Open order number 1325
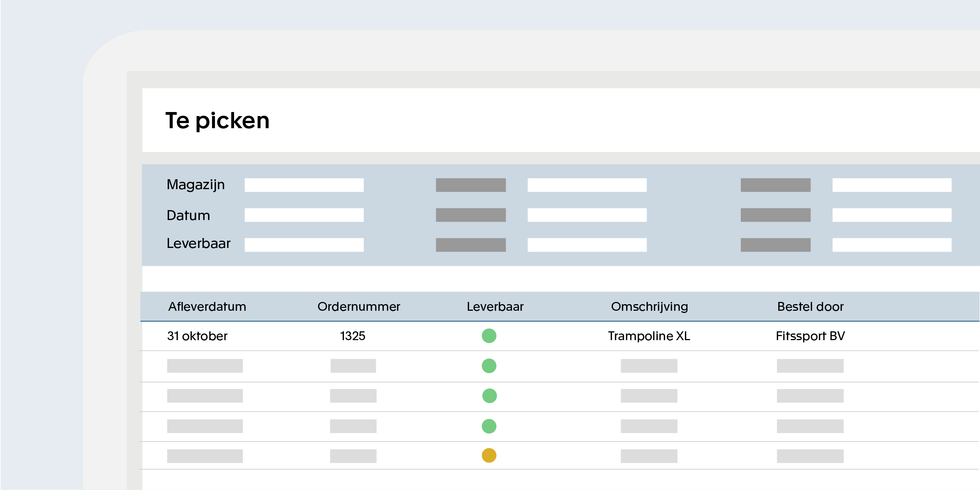Image resolution: width=980 pixels, height=490 pixels. [x=353, y=336]
